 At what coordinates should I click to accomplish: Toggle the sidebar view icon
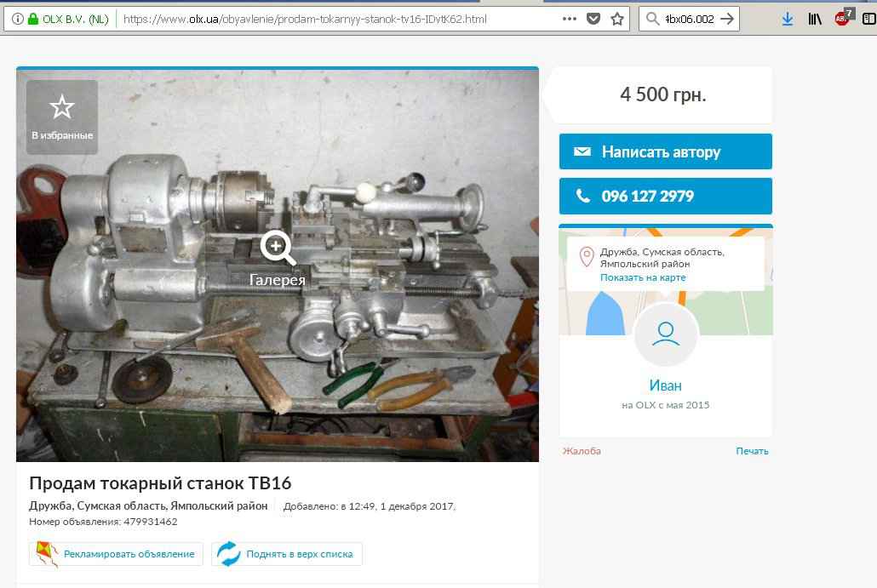pyautogui.click(x=868, y=19)
